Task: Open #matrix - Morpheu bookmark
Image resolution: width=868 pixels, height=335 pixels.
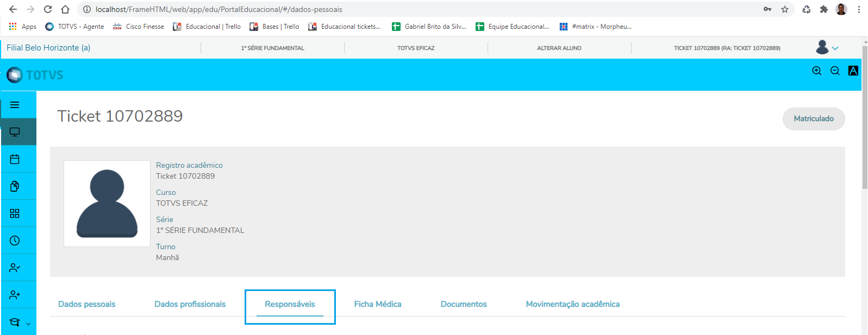Action: point(595,27)
